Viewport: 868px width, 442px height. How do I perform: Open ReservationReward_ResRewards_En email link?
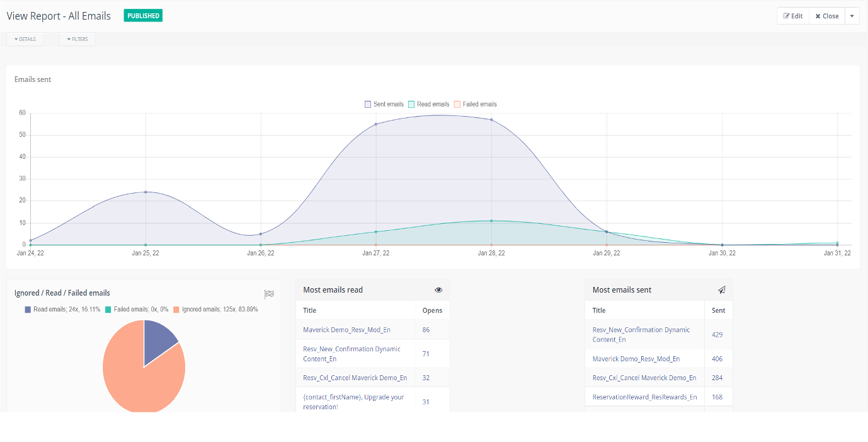click(x=644, y=397)
